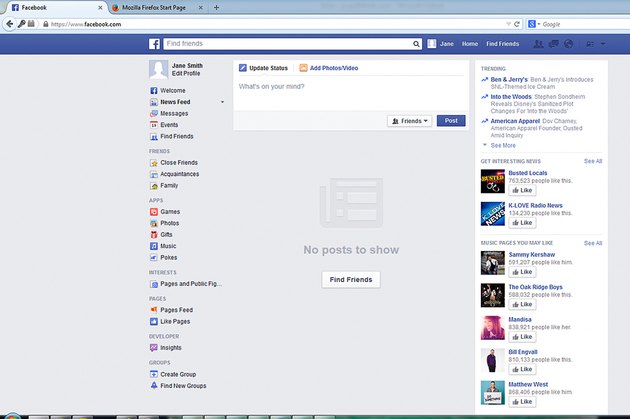This screenshot has height=419, width=630.
Task: Click the Find New Groups icon
Action: point(153,386)
